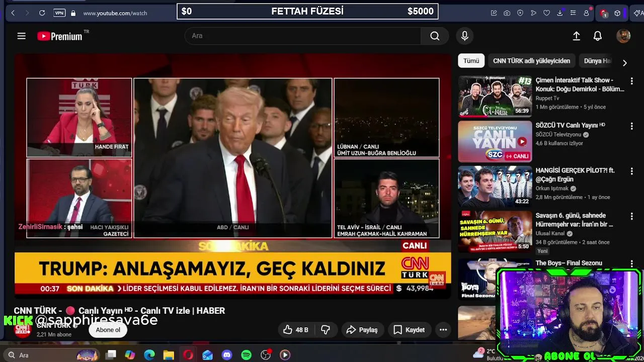Click the Kaydet save button

pos(409,330)
